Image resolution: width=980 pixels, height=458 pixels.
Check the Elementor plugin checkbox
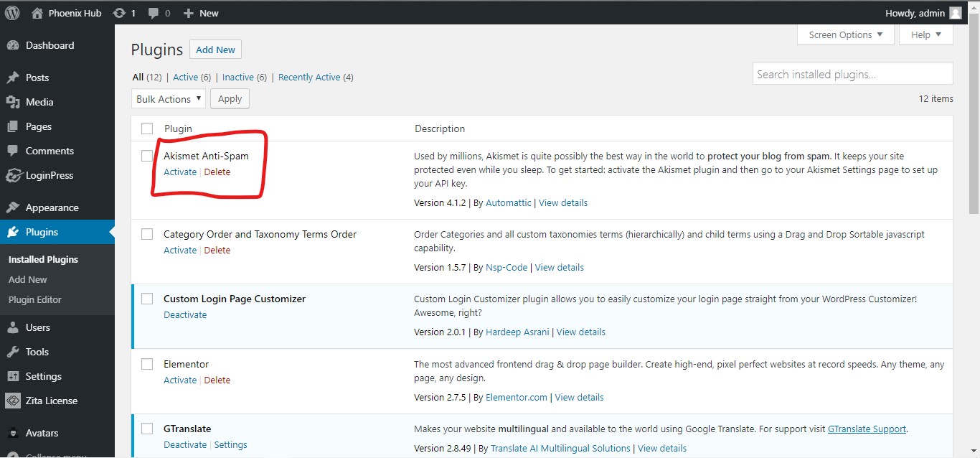147,364
